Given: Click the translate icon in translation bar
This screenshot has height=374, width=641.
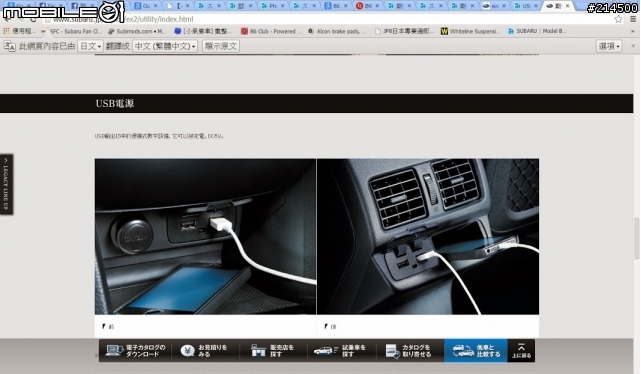Looking at the screenshot, I should point(9,46).
